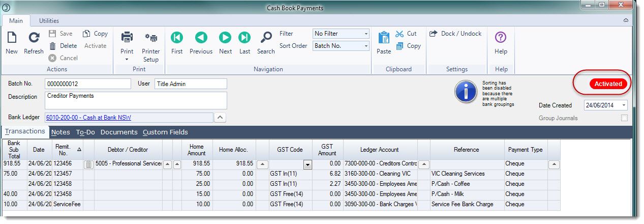The image size is (644, 224).
Task: Create a New cash book payment
Action: tap(11, 42)
